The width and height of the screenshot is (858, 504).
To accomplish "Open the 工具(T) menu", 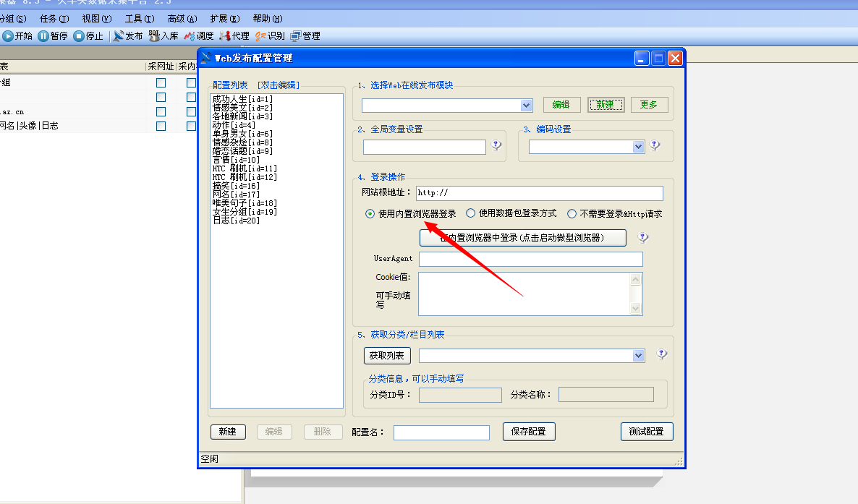I will [x=139, y=19].
